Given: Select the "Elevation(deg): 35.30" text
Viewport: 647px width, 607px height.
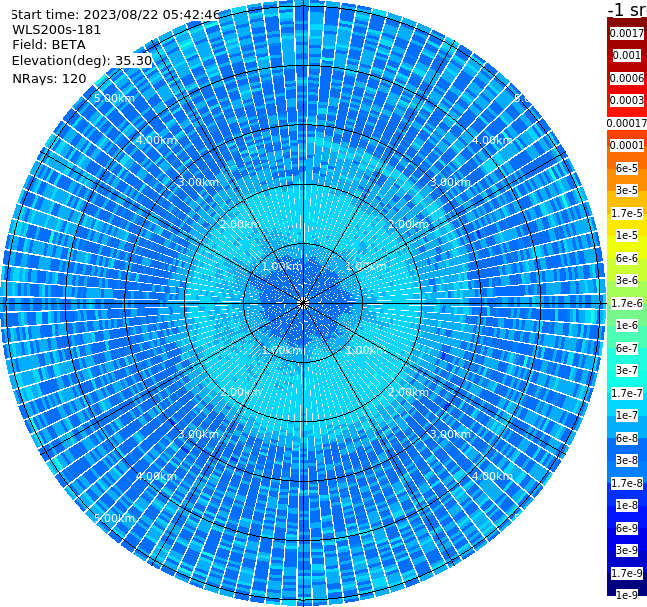Looking at the screenshot, I should click(x=82, y=61).
